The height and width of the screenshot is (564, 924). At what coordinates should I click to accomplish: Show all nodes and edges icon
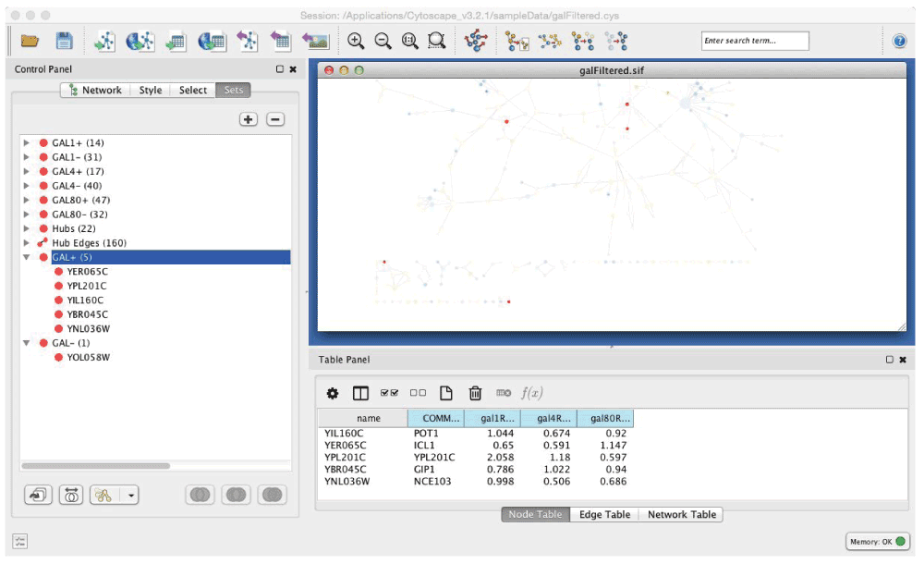616,42
